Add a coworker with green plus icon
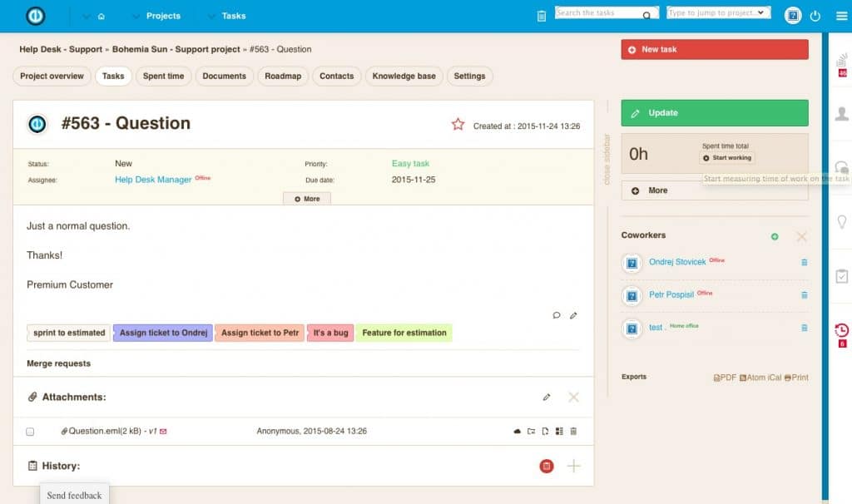Image resolution: width=852 pixels, height=504 pixels. coord(775,237)
